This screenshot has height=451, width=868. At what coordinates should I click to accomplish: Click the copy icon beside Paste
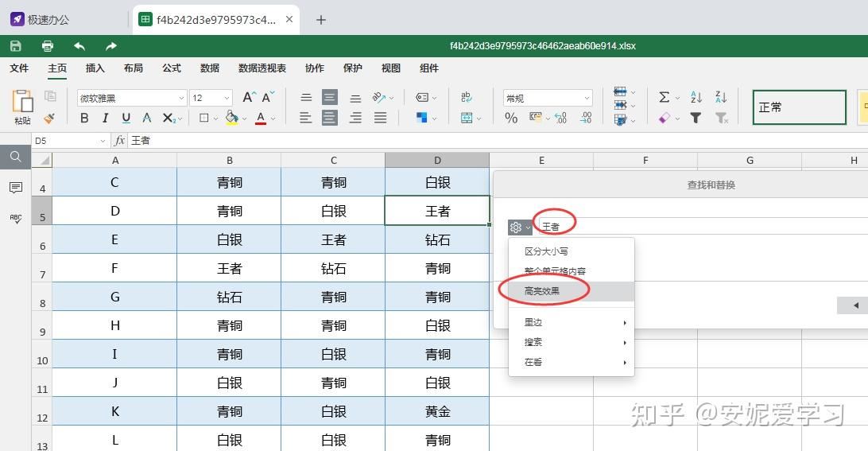pos(50,96)
